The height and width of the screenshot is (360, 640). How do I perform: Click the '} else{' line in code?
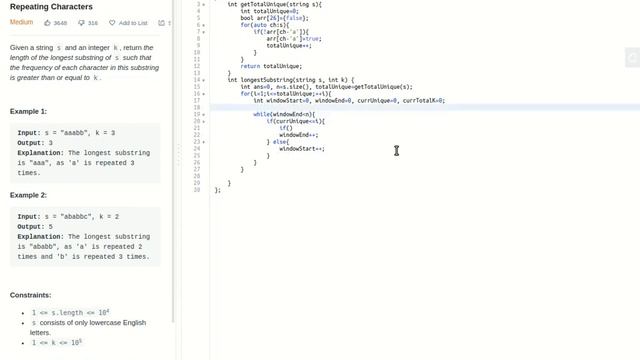pyautogui.click(x=278, y=142)
